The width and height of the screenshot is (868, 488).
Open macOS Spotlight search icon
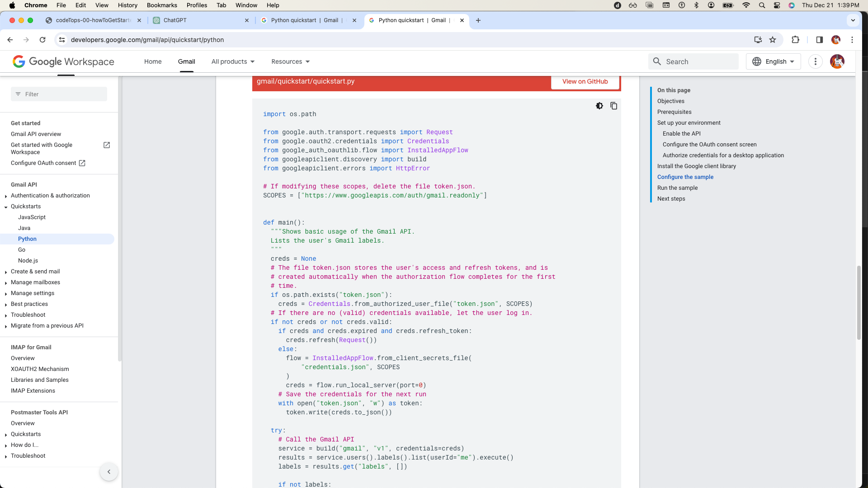point(762,5)
